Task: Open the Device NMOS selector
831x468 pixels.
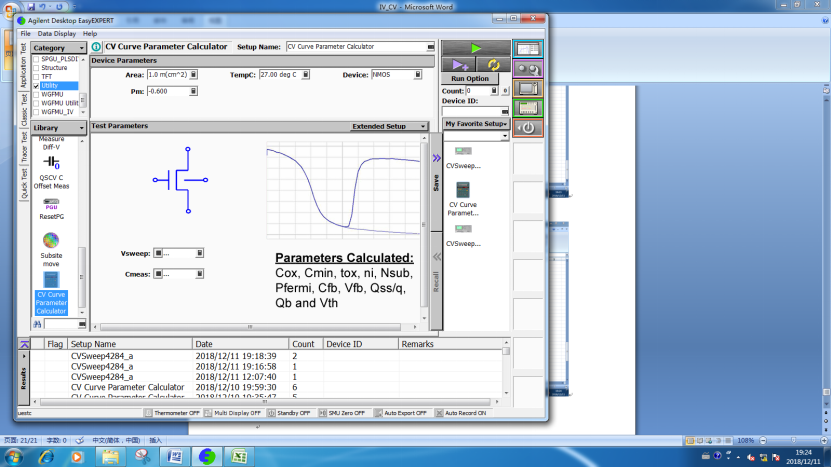Action: 418,75
